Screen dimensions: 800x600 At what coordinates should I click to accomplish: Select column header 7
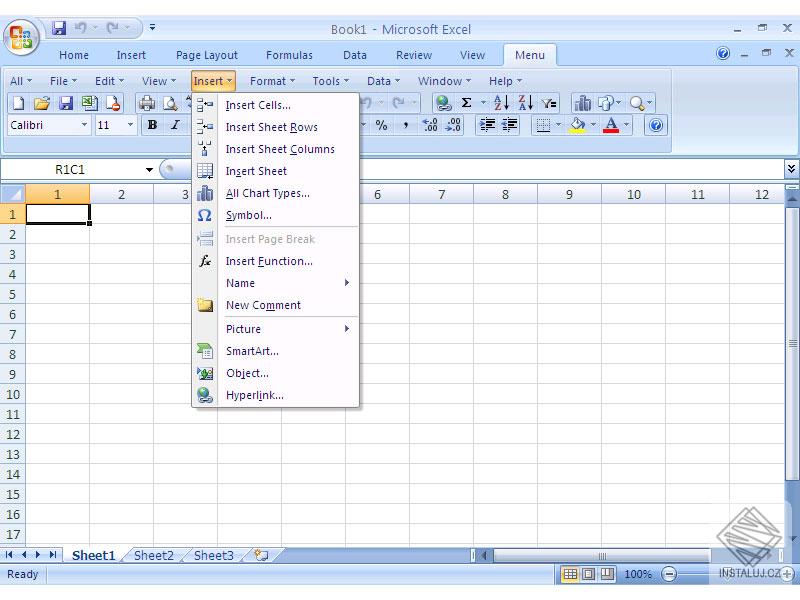441,194
